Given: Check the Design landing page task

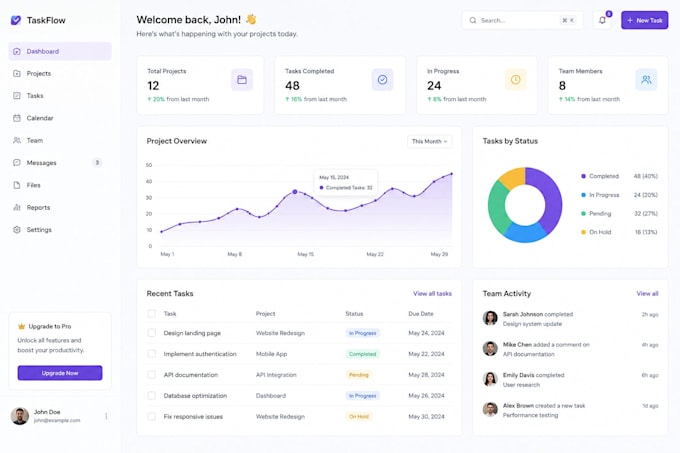Looking at the screenshot, I should tap(151, 333).
